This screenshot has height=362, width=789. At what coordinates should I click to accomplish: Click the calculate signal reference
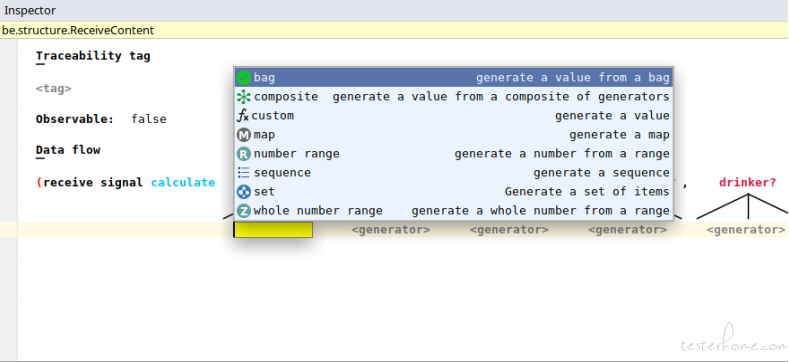(183, 183)
